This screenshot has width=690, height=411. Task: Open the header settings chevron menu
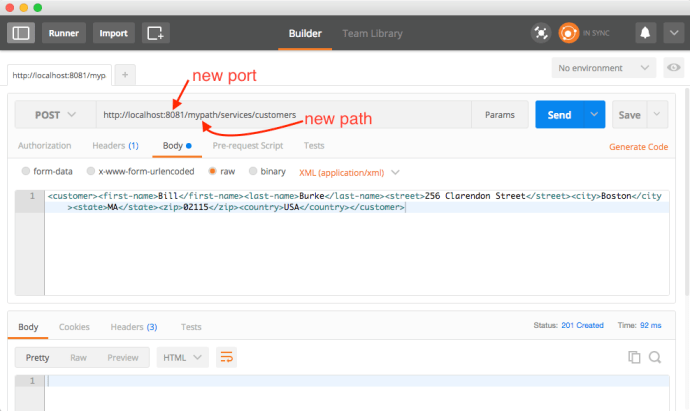click(674, 33)
